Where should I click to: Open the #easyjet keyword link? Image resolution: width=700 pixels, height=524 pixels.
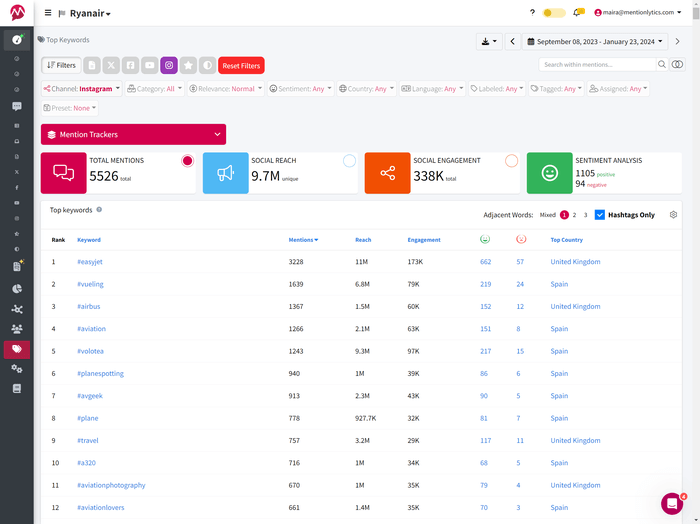pyautogui.click(x=90, y=262)
